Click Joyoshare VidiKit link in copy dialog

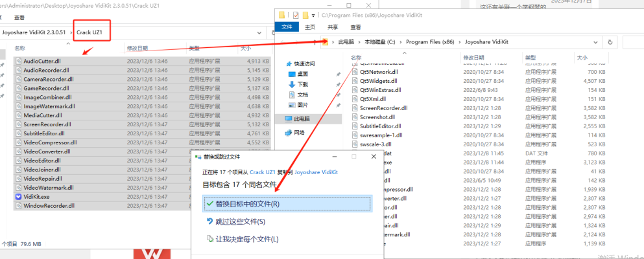tap(316, 173)
